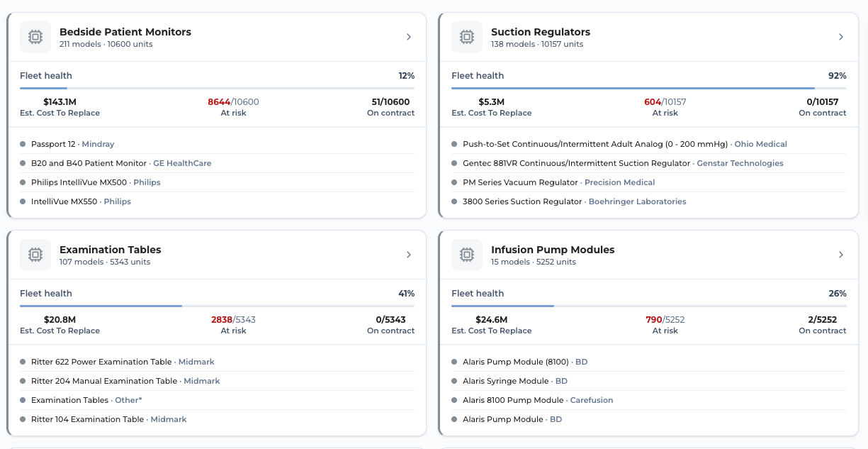Click the 8644/10600 at risk value
Image resolution: width=868 pixels, height=449 pixels.
click(233, 102)
